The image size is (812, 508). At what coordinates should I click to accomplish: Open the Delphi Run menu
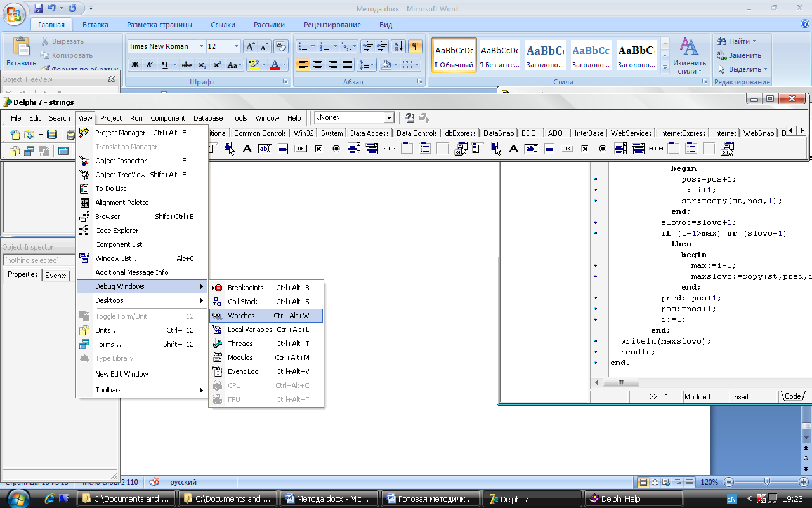[x=136, y=118]
